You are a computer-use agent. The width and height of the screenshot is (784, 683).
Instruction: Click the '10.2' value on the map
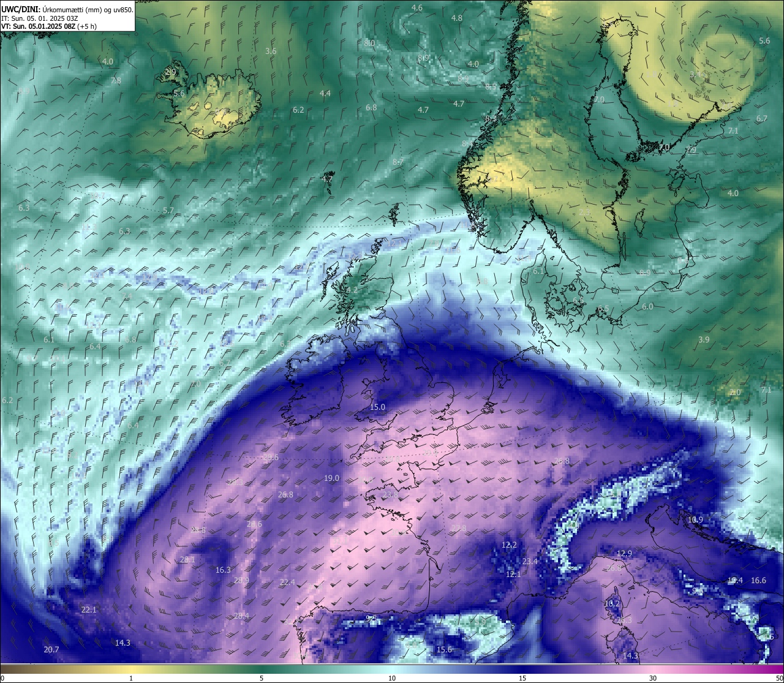click(612, 604)
